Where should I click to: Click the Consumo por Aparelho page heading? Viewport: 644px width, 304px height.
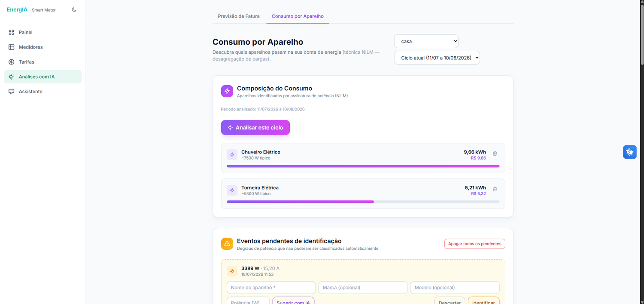coord(258,42)
